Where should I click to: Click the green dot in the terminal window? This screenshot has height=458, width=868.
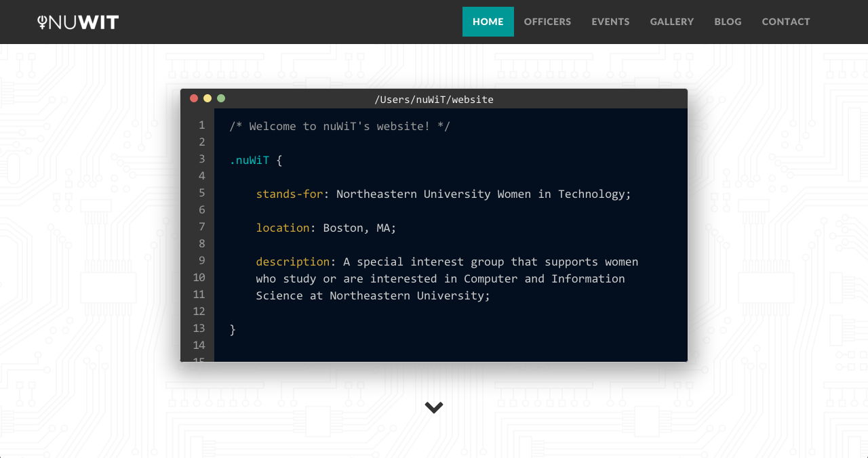[x=221, y=99]
